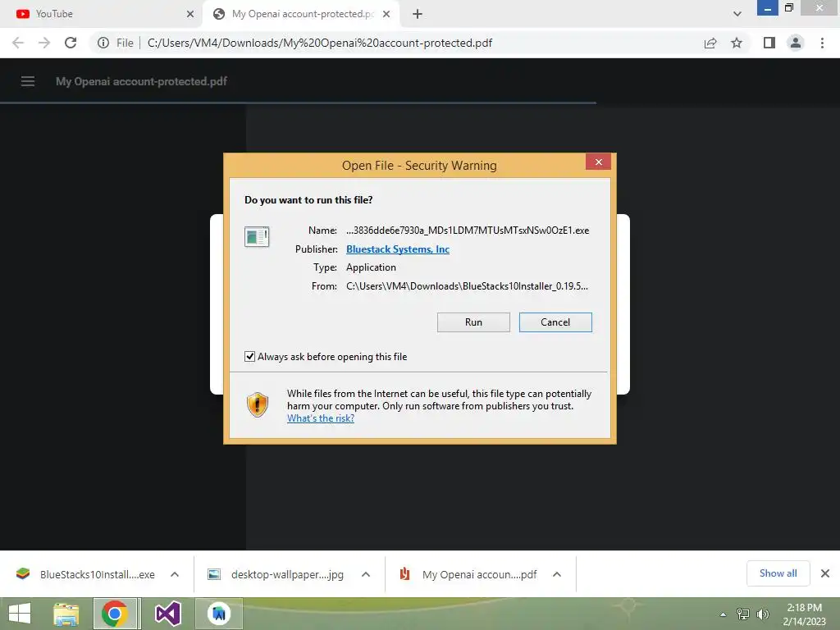This screenshot has height=630, width=840.
Task: Open Visual Studio from the taskbar
Action: [x=167, y=614]
